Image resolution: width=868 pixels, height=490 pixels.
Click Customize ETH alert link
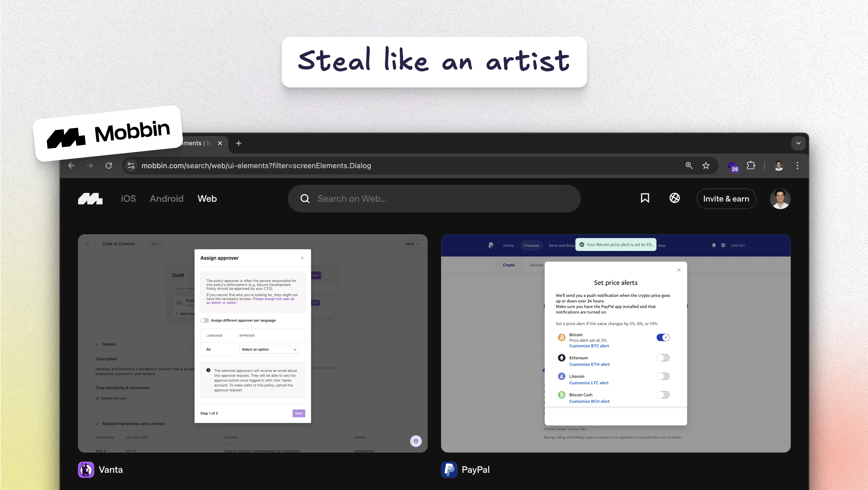pyautogui.click(x=589, y=365)
